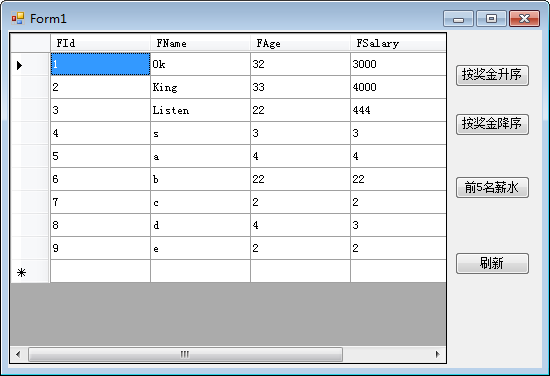The image size is (550, 376).
Task: Select the salary cell 444
Action: click(x=398, y=110)
